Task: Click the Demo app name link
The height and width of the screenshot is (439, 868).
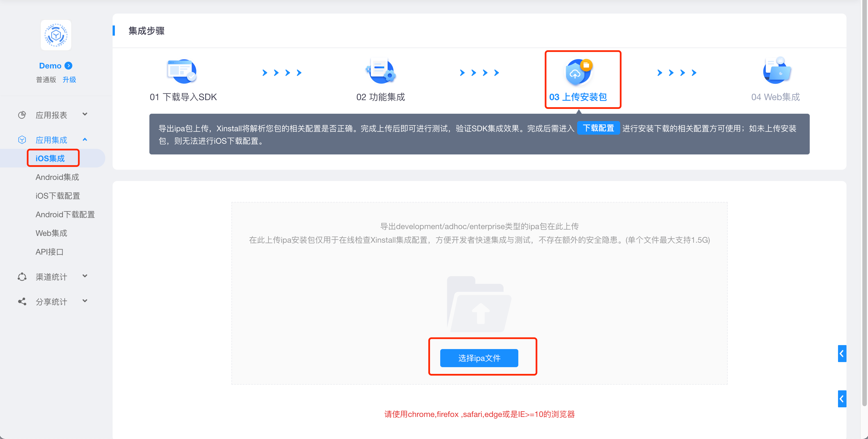Action: pos(50,65)
